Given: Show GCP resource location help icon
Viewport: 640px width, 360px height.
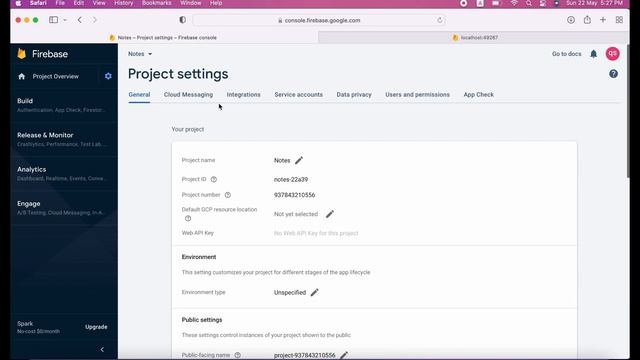Looking at the screenshot, I should click(x=188, y=218).
